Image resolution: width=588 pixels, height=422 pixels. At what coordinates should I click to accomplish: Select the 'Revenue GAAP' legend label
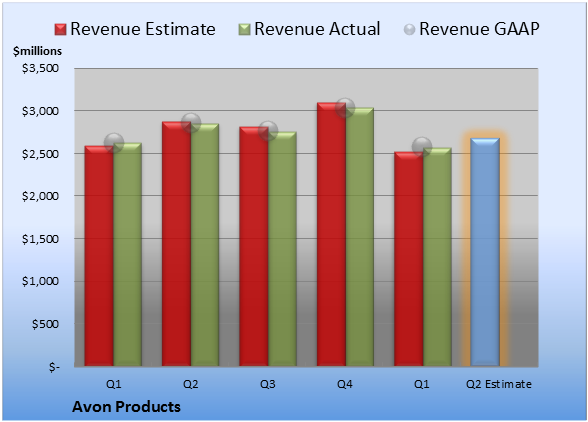(x=479, y=29)
